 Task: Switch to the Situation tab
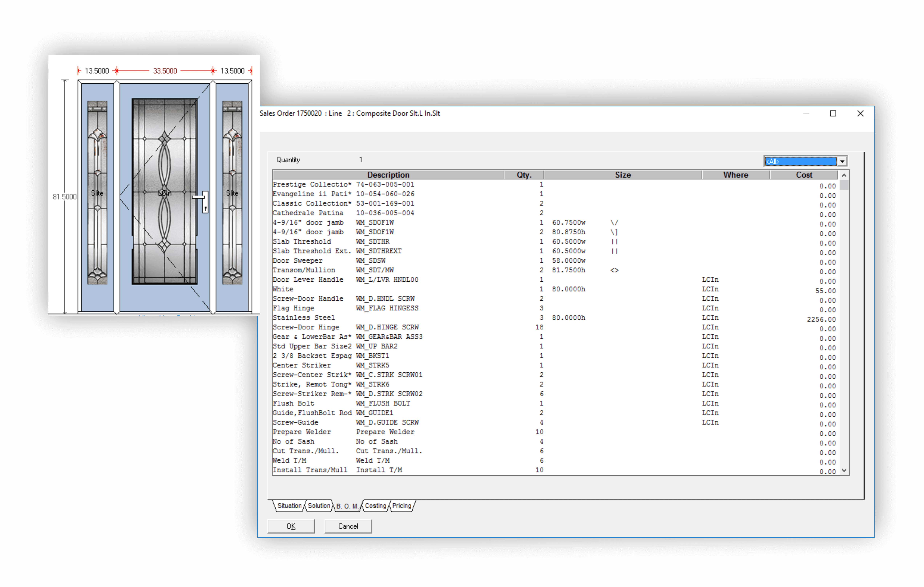point(289,506)
